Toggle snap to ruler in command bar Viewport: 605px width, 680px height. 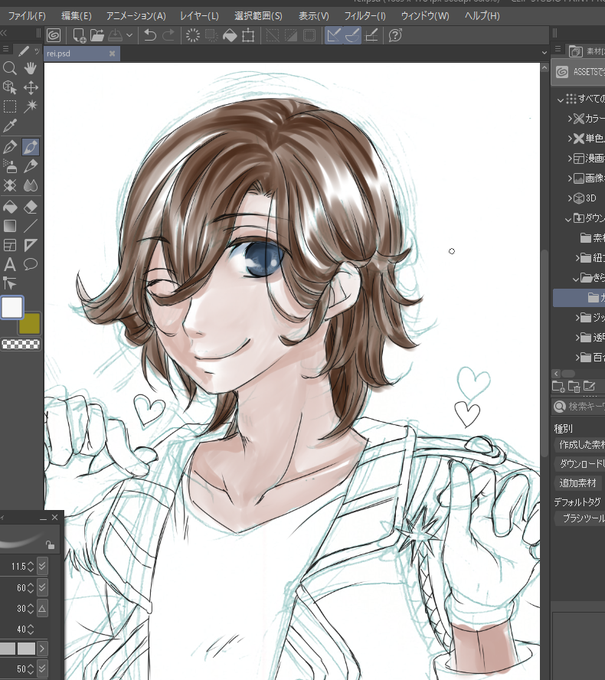334,35
